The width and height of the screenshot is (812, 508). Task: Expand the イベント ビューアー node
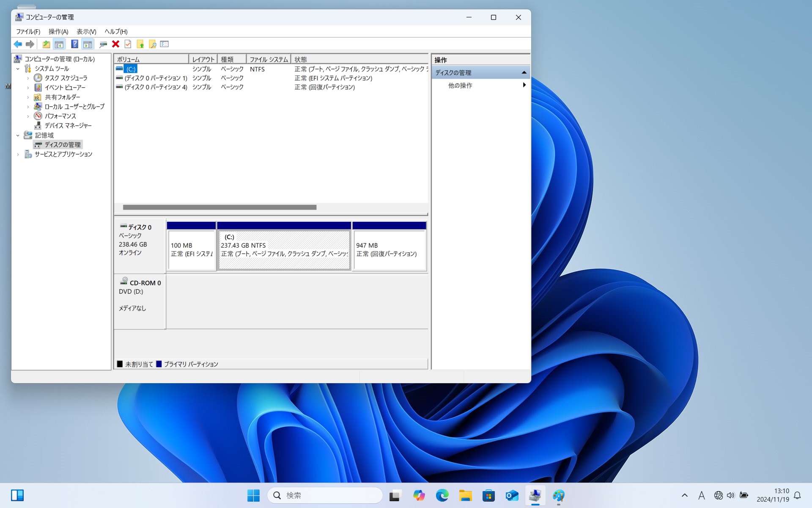coord(28,88)
